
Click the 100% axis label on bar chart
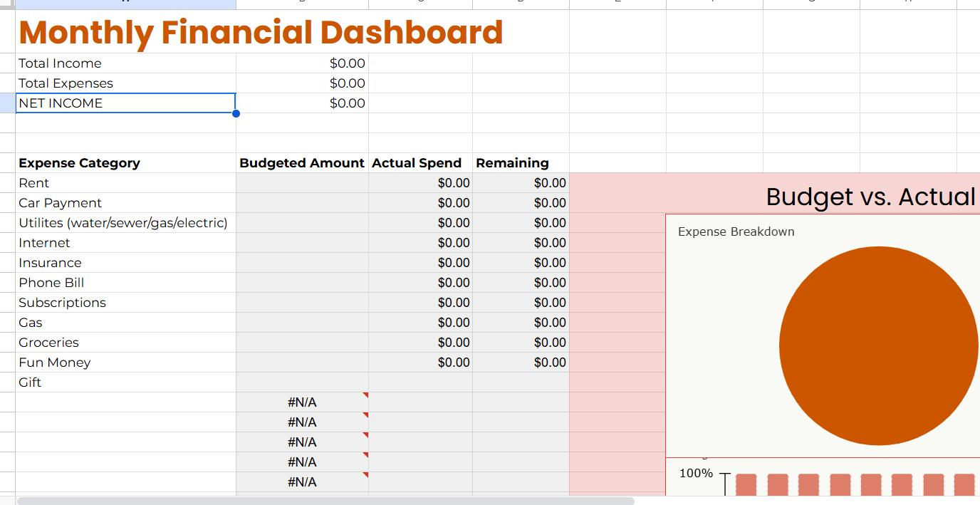click(696, 473)
